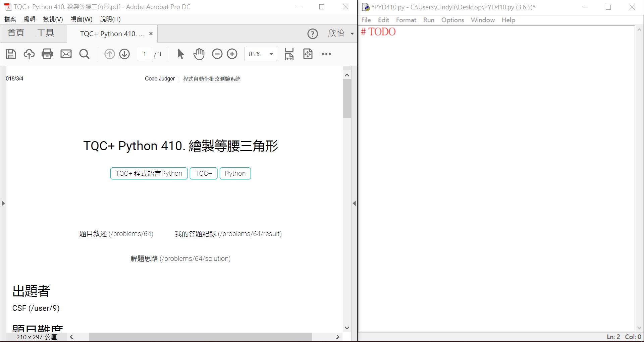Click the TQC+ 程式語言Python tag button
Screen dimensions: 644x342
point(149,173)
